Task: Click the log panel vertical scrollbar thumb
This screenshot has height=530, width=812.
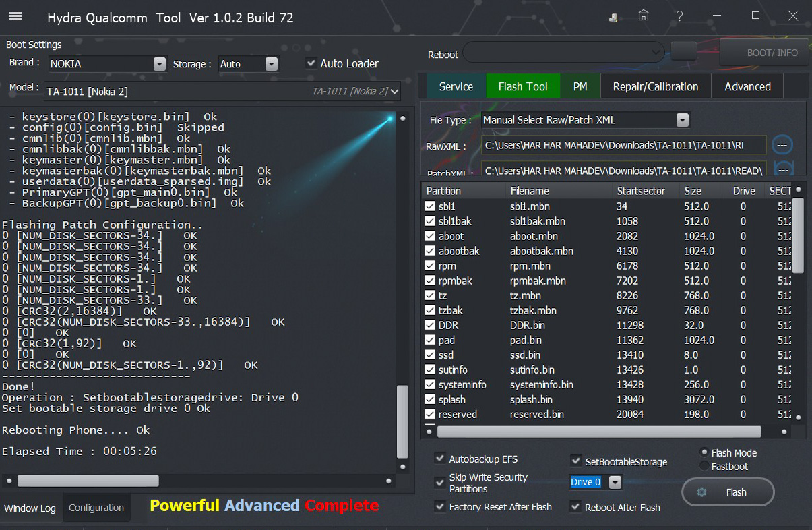Action: pyautogui.click(x=402, y=421)
